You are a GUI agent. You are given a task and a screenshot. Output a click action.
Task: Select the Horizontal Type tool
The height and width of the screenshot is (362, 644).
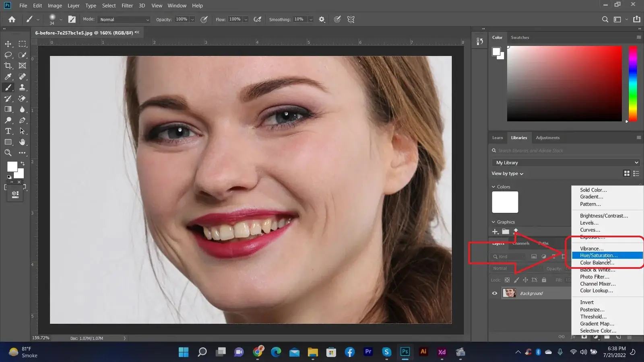(x=8, y=131)
